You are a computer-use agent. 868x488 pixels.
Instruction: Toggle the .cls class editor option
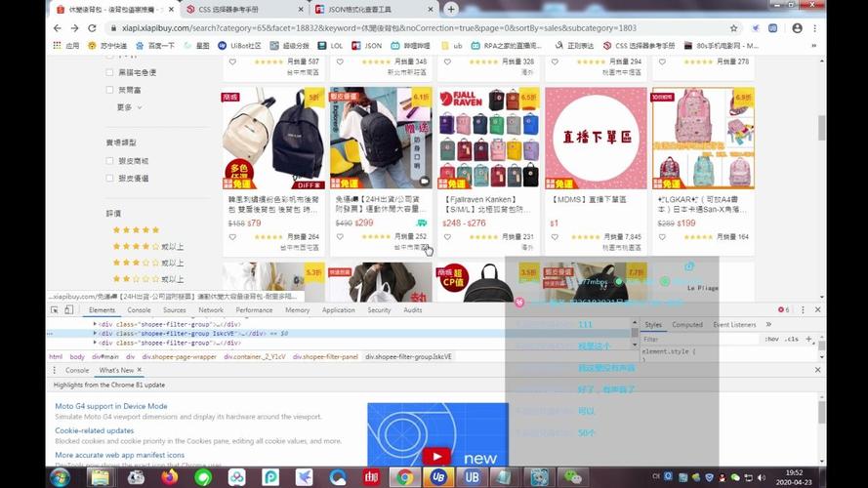pyautogui.click(x=792, y=339)
